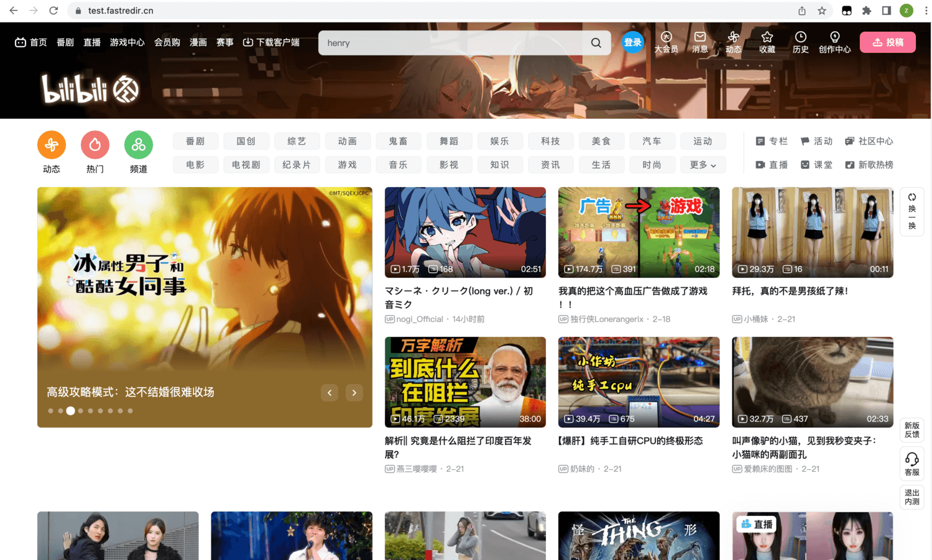Open 动态 icon in top header
The width and height of the screenshot is (932, 560).
734,42
